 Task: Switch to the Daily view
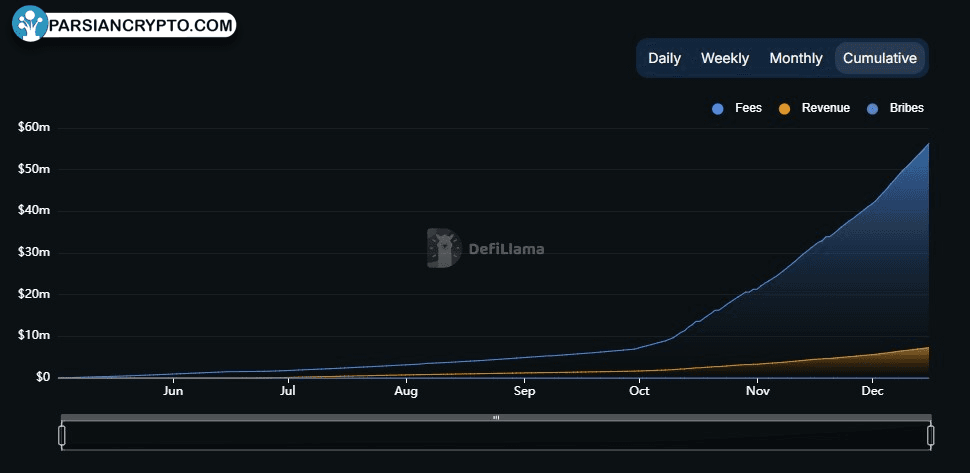(664, 58)
